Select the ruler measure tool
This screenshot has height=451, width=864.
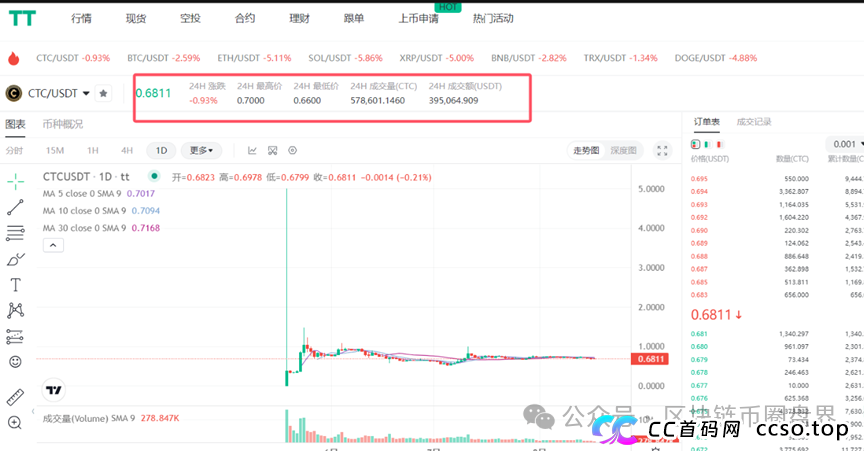(x=15, y=398)
